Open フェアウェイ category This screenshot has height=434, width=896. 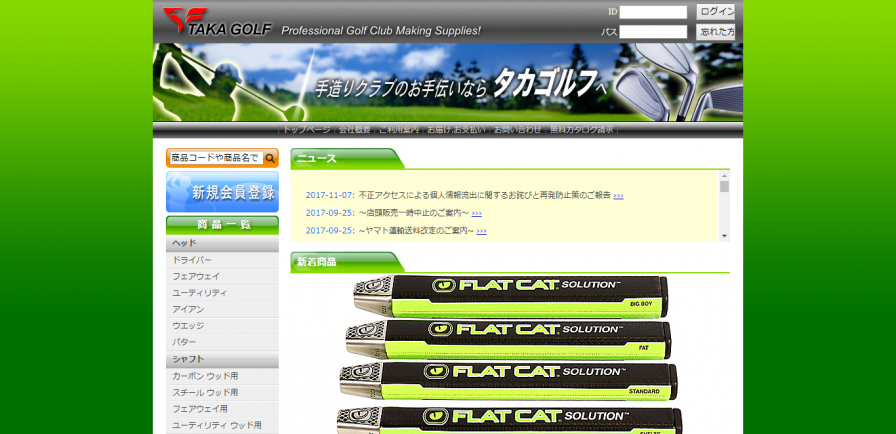click(222, 276)
